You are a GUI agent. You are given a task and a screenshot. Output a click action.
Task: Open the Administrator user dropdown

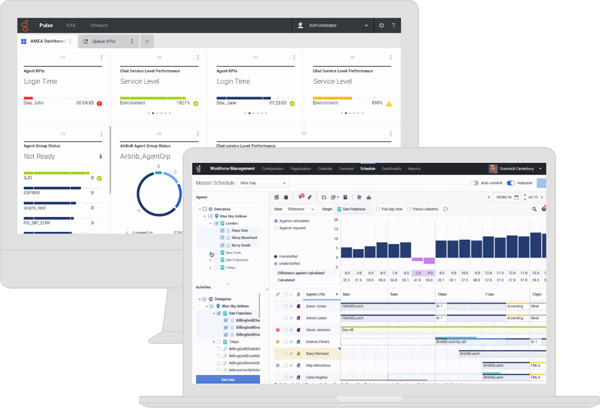(x=334, y=25)
